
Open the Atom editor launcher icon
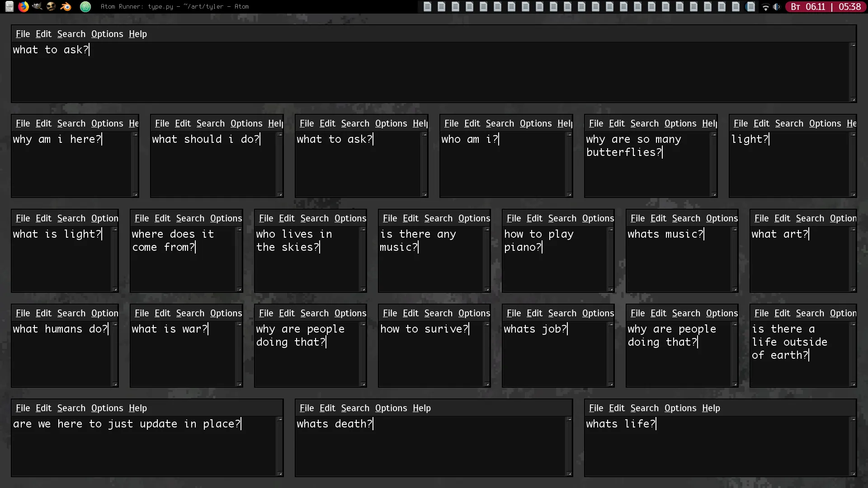pos(85,6)
